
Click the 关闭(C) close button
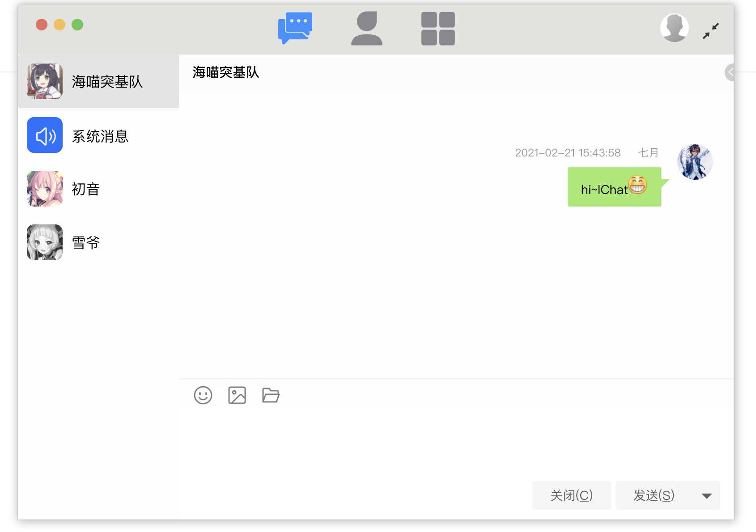571,495
